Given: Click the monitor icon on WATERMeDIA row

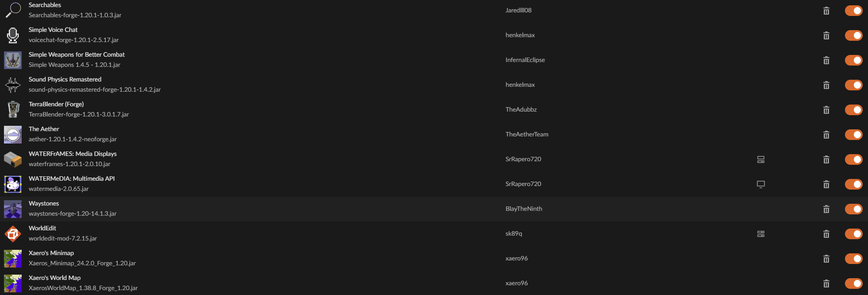Looking at the screenshot, I should click(761, 184).
